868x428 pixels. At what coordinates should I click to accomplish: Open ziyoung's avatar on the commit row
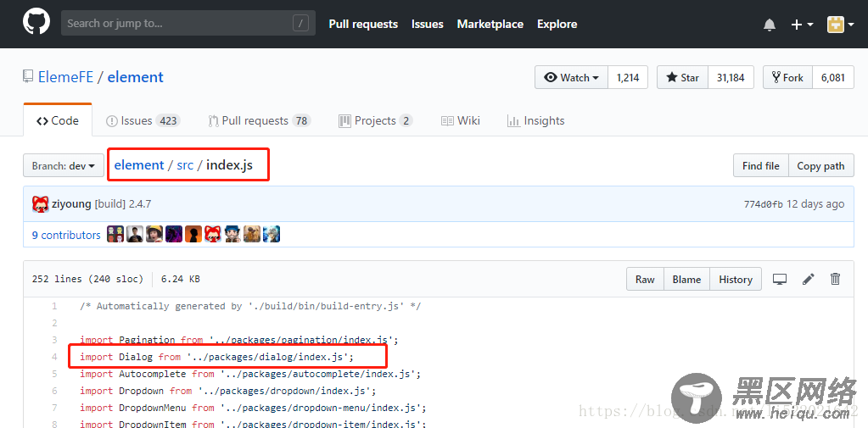click(x=41, y=204)
